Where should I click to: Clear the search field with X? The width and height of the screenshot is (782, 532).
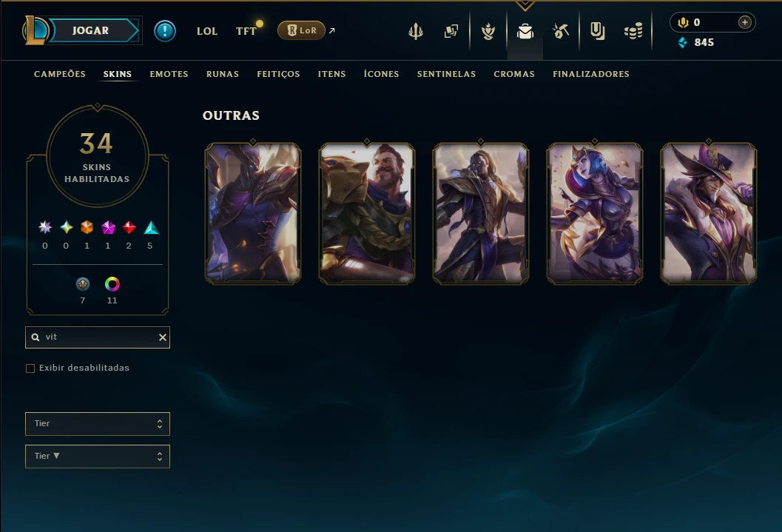[x=163, y=337]
